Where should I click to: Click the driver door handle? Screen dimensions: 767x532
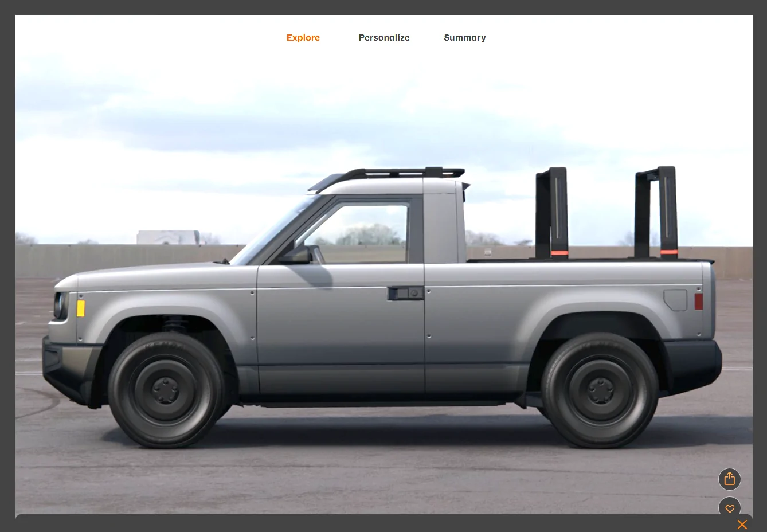point(405,294)
